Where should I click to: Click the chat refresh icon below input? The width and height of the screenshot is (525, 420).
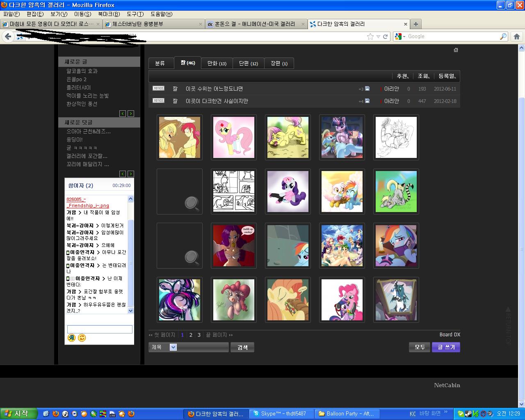tap(82, 338)
